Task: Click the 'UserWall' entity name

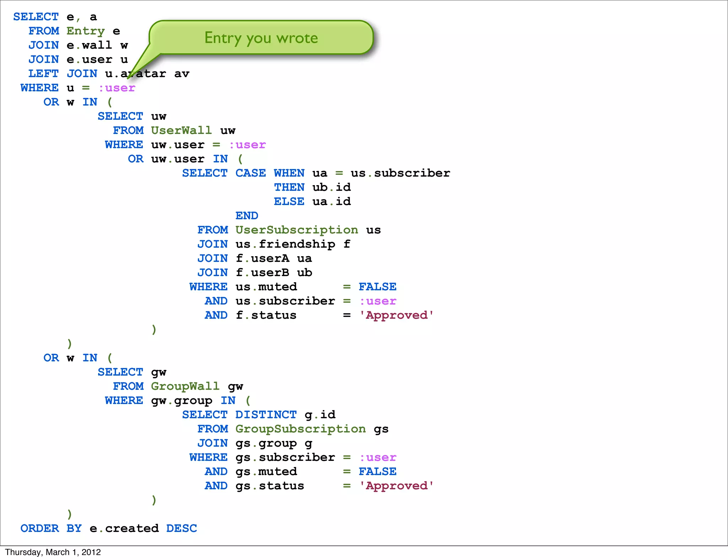Action: (181, 130)
